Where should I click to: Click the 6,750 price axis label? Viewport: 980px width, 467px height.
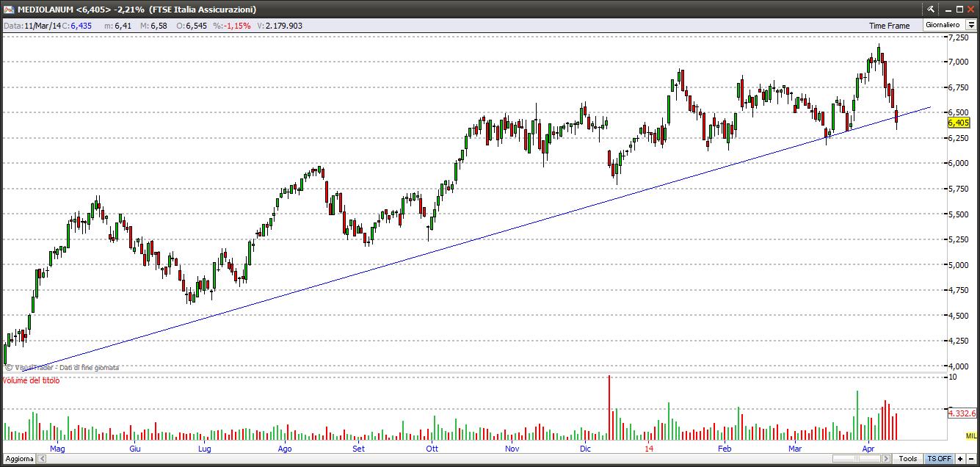click(x=958, y=87)
